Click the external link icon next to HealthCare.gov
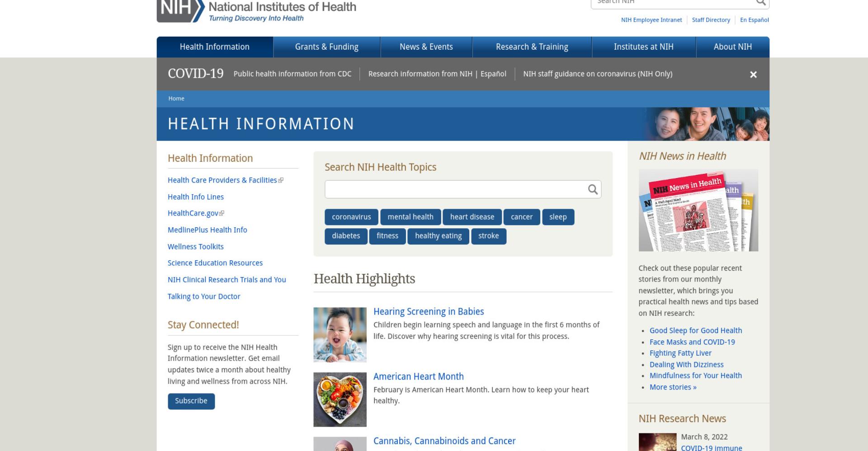This screenshot has width=868, height=451. tap(222, 213)
